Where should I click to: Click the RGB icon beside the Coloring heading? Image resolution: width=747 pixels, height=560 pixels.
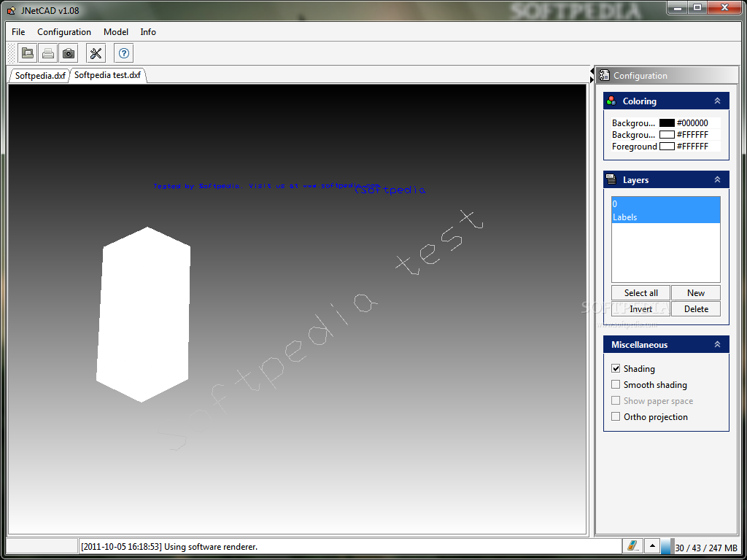(x=611, y=101)
